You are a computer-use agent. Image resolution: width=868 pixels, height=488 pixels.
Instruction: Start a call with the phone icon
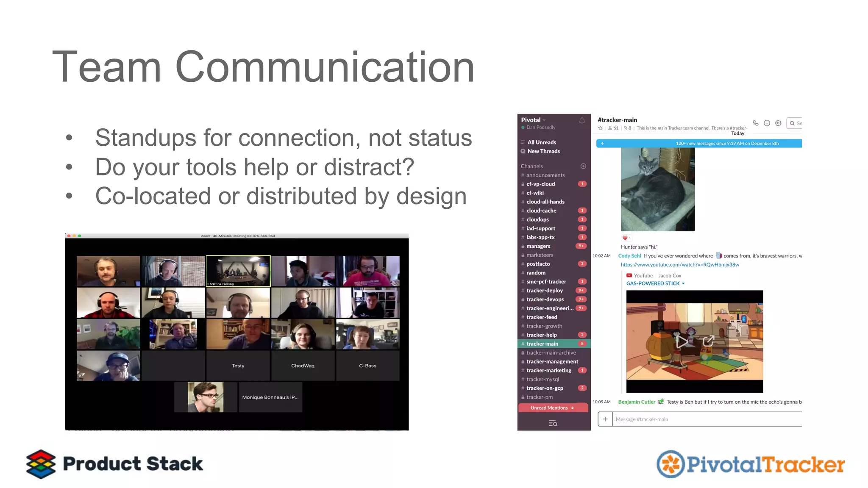tap(755, 123)
